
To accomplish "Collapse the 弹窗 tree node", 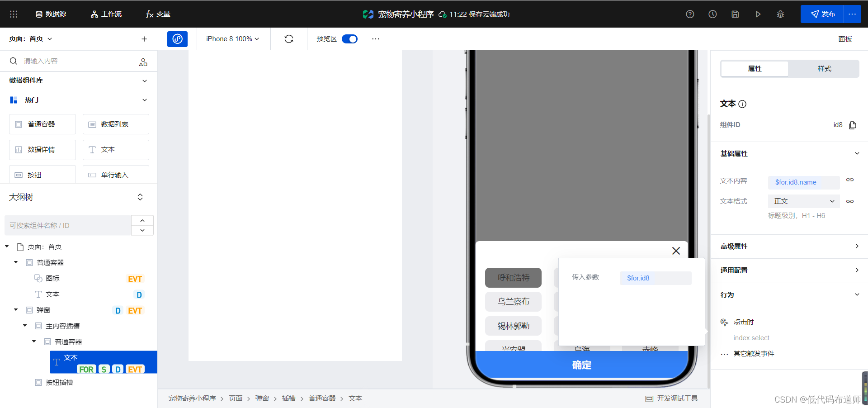I will [x=16, y=310].
